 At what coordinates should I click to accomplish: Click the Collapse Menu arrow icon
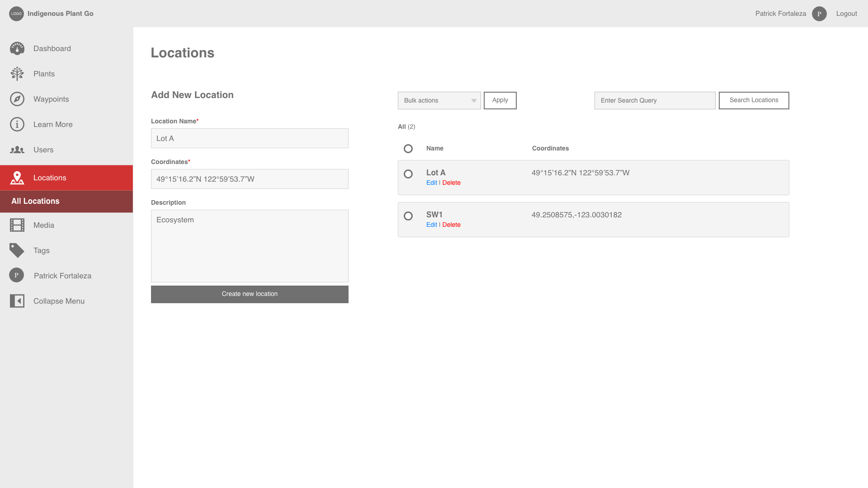pyautogui.click(x=17, y=301)
